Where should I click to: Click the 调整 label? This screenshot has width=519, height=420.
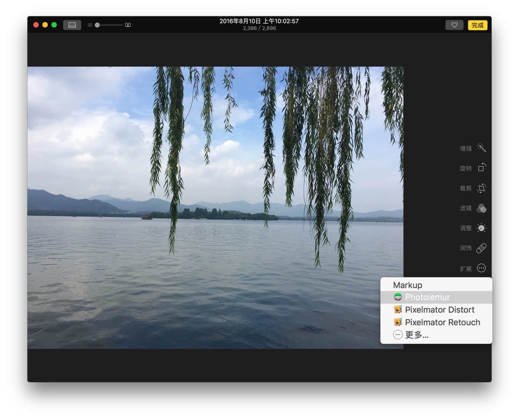[x=466, y=228]
